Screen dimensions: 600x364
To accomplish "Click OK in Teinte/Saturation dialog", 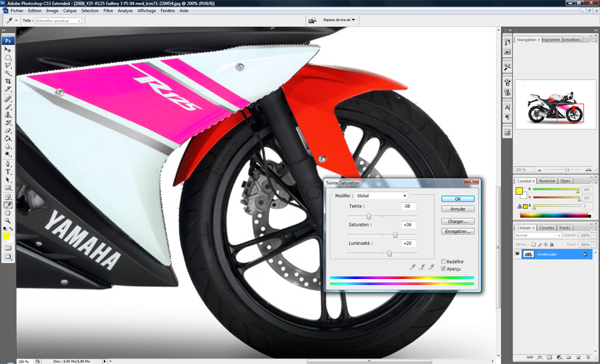I will pyautogui.click(x=458, y=199).
